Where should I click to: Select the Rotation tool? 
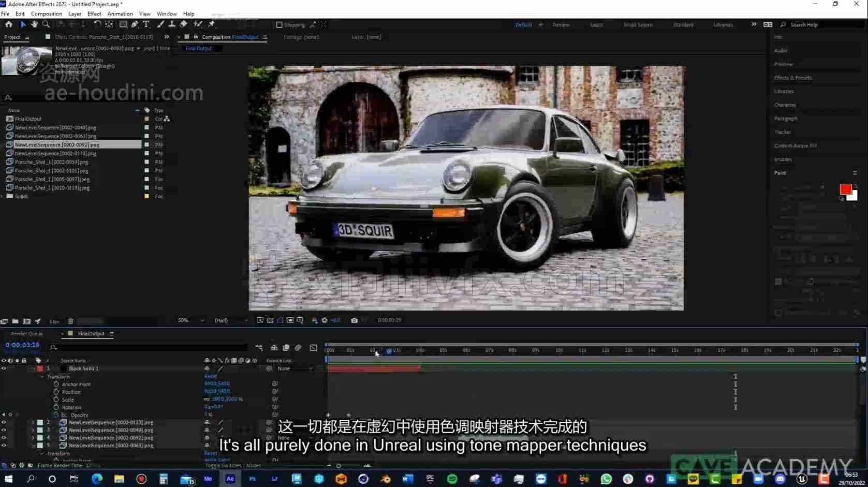97,24
